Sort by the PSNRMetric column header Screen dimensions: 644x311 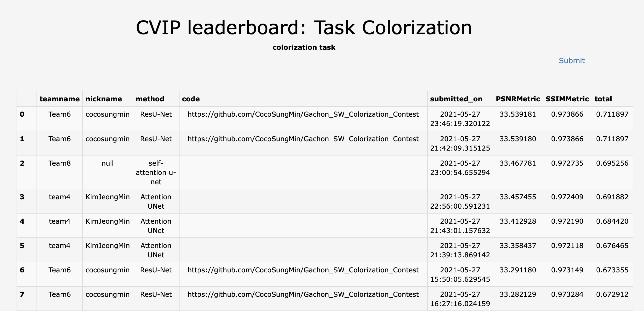[518, 99]
